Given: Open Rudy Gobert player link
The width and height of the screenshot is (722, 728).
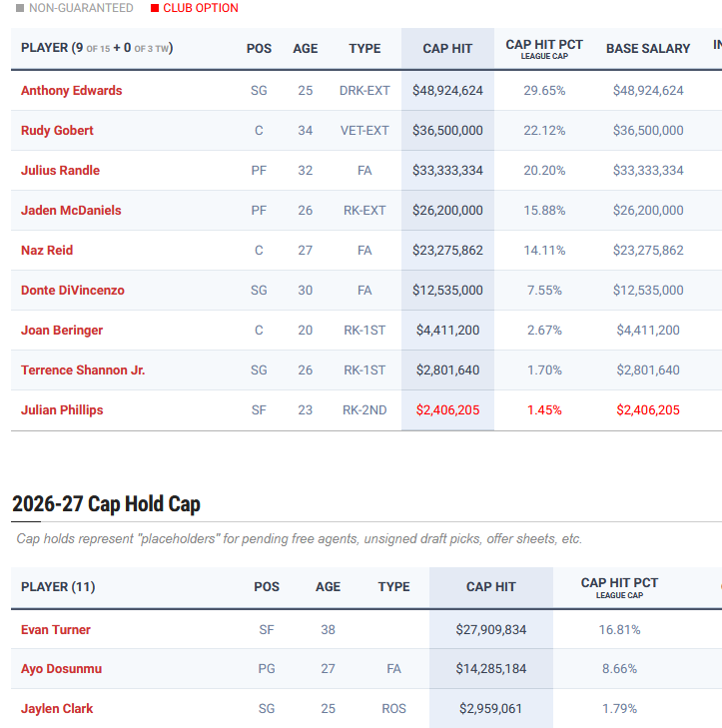Looking at the screenshot, I should 57,131.
